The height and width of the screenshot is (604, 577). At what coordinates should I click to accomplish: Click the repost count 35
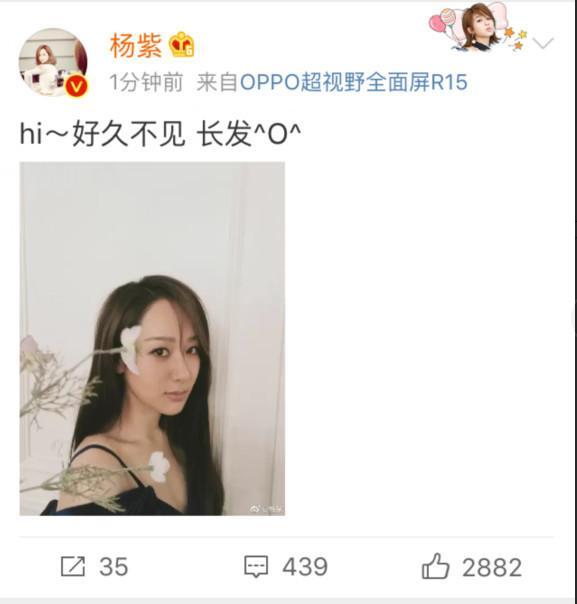pyautogui.click(x=114, y=567)
